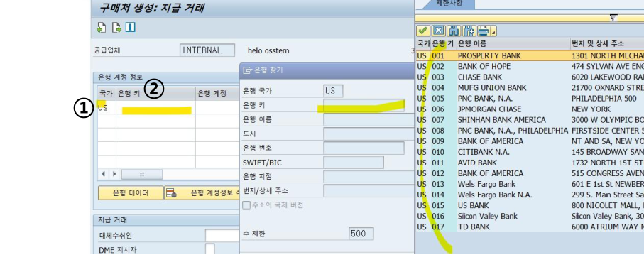The width and height of the screenshot is (644, 272).
Task: Click scroll-left arrow under bank table
Action: coord(104,174)
